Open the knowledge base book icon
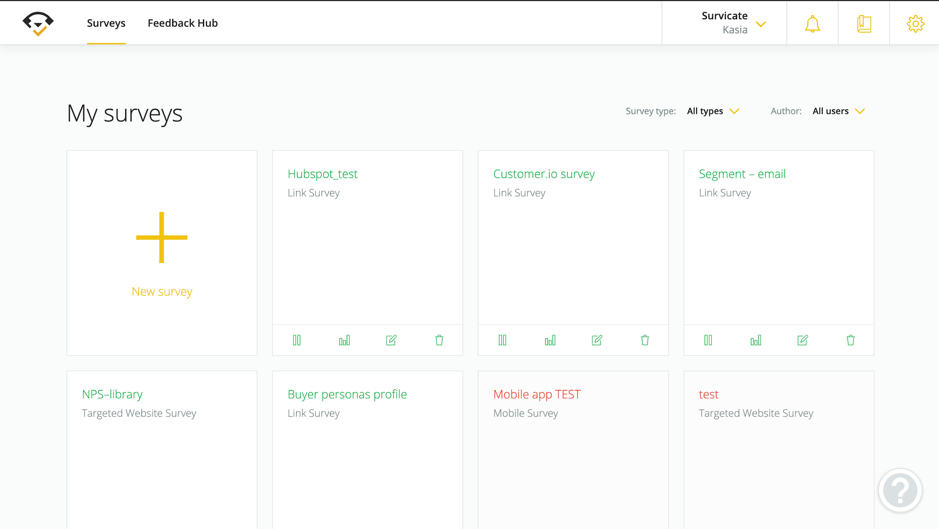939x529 pixels. (x=864, y=24)
